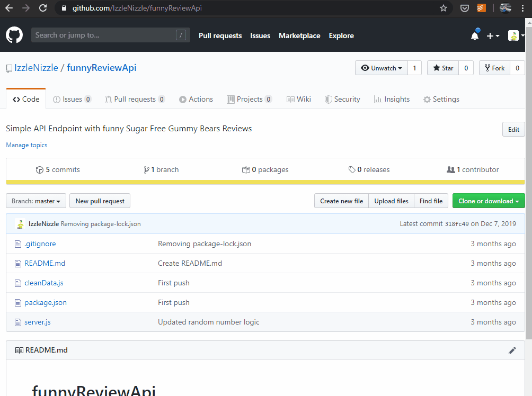Open the Issues tab

tap(72, 99)
